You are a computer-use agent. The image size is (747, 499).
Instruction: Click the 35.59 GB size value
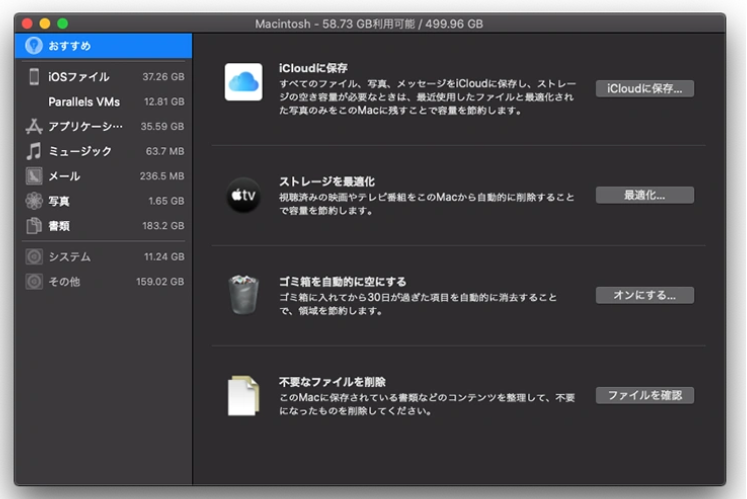162,126
